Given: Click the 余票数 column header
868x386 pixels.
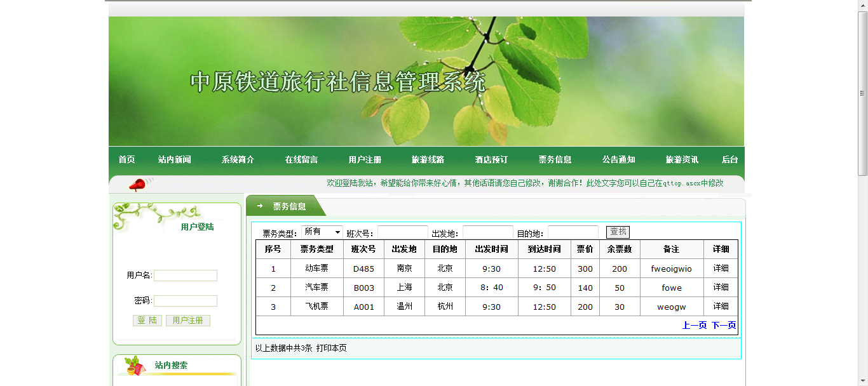Looking at the screenshot, I should (x=620, y=250).
